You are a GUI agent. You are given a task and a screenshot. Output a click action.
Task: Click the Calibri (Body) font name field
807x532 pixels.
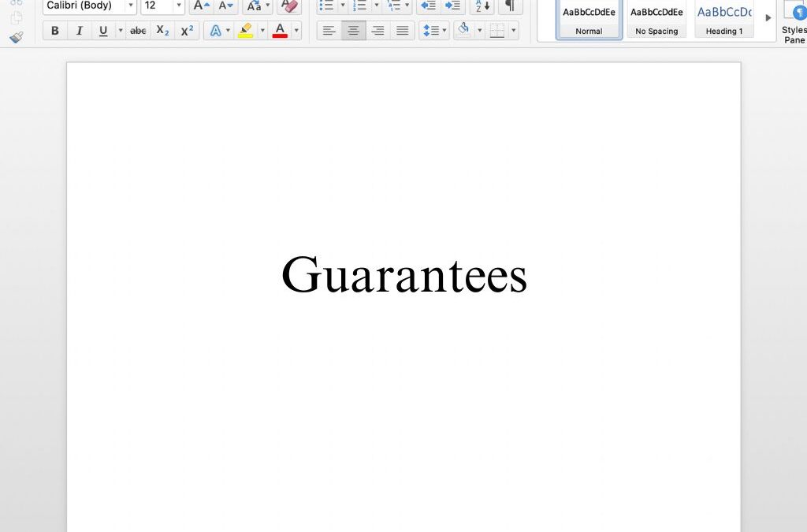[x=84, y=6]
